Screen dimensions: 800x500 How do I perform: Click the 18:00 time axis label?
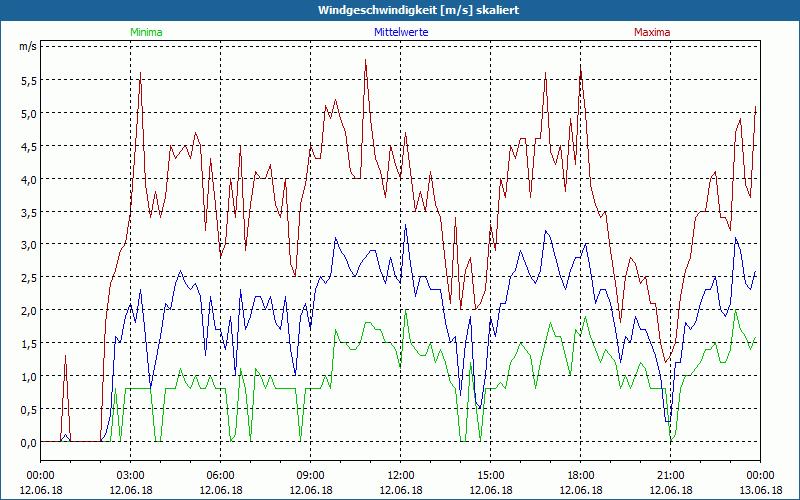coord(581,476)
